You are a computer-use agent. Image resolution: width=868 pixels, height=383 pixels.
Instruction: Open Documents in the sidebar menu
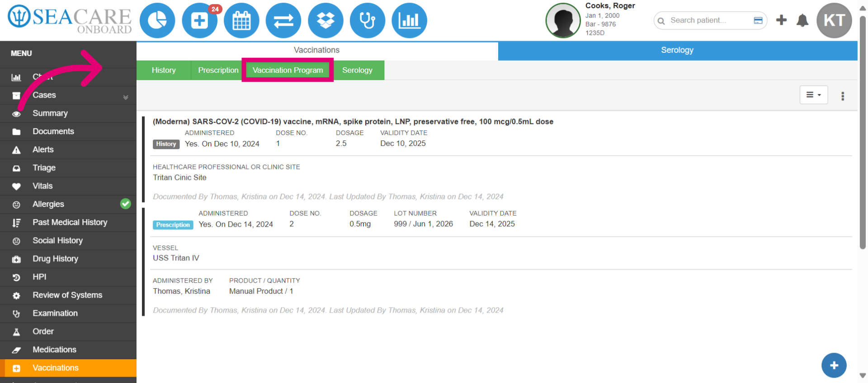click(x=68, y=131)
